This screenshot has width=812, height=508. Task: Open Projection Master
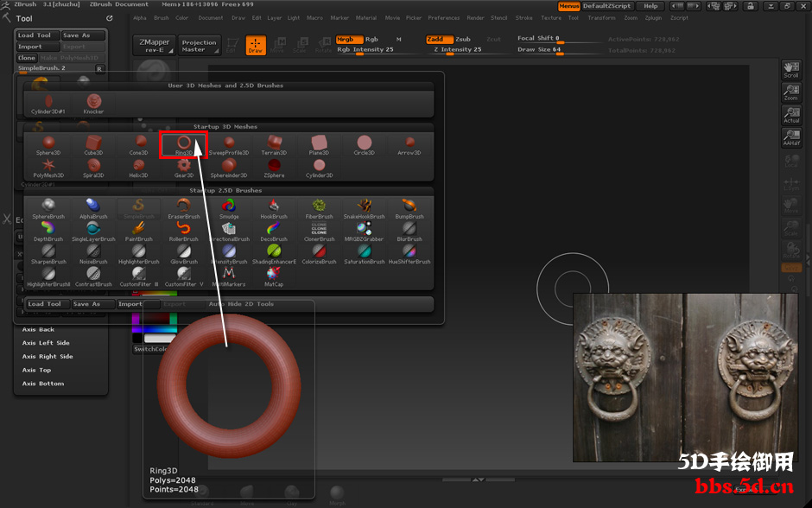[x=199, y=45]
